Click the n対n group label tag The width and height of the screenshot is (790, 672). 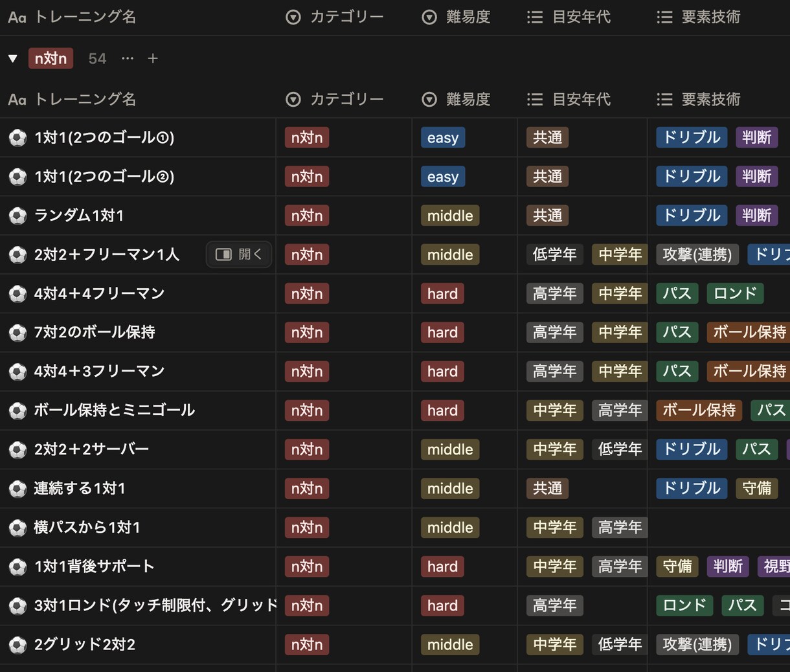click(x=51, y=58)
